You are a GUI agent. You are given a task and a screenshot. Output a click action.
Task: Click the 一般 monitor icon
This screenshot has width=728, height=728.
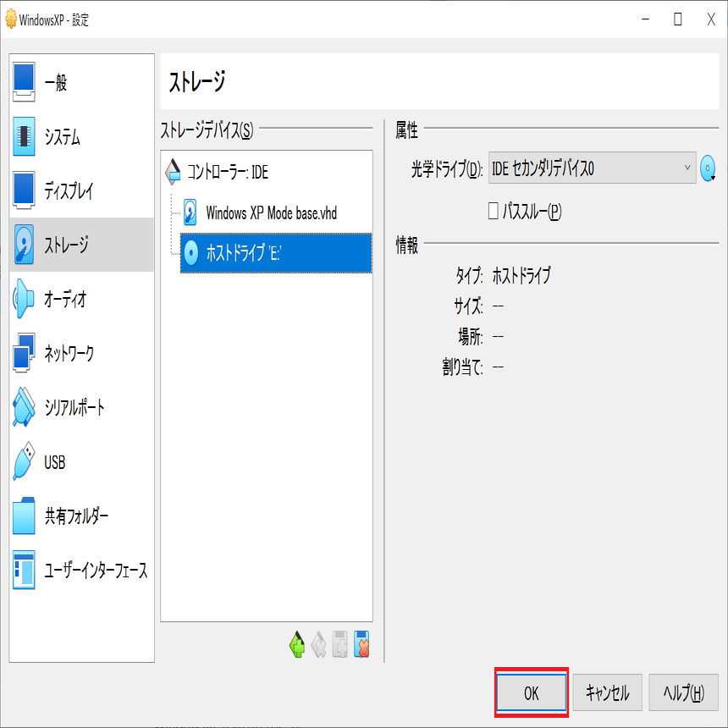(24, 82)
